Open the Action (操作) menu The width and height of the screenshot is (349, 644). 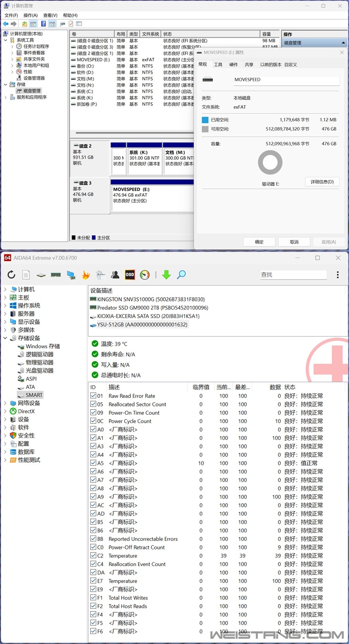pos(31,15)
